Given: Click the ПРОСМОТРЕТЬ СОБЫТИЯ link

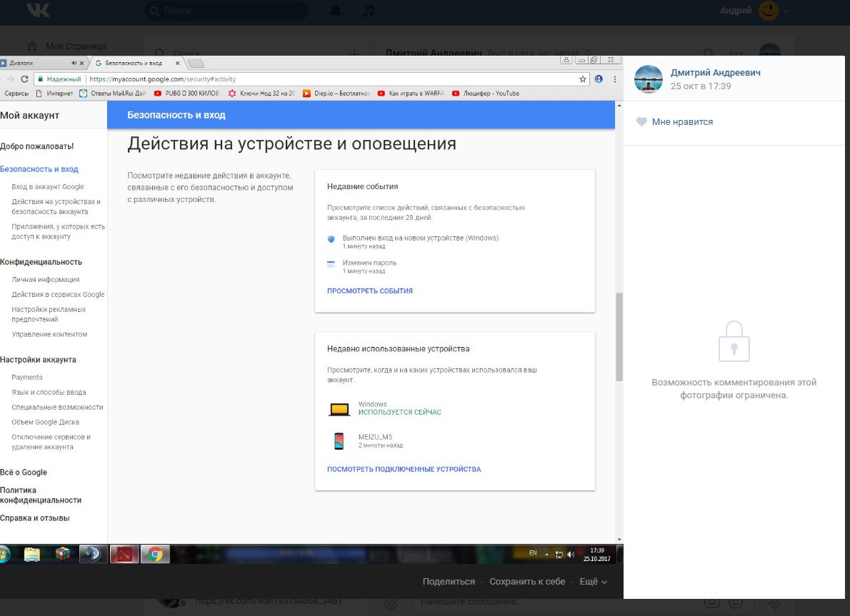Looking at the screenshot, I should 370,291.
